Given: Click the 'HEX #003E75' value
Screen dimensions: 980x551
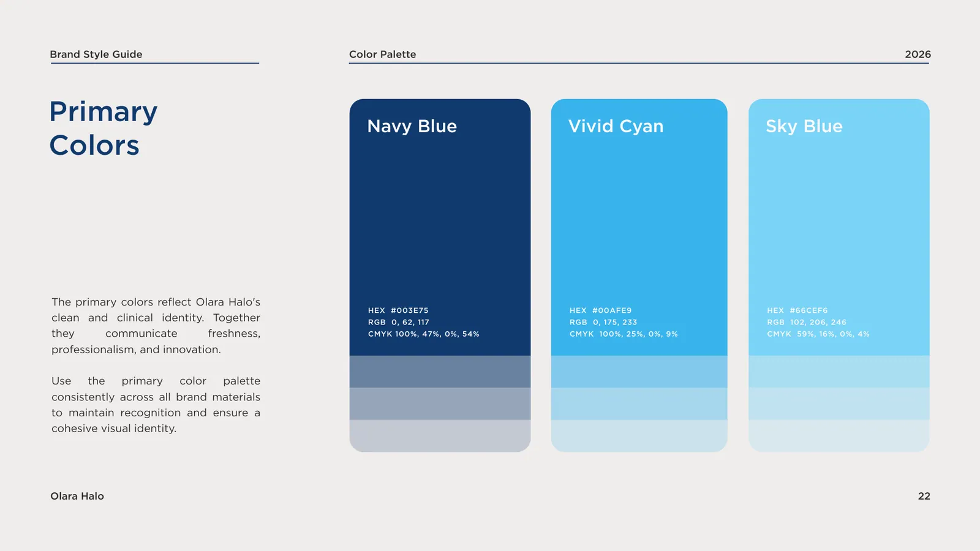Looking at the screenshot, I should click(398, 310).
